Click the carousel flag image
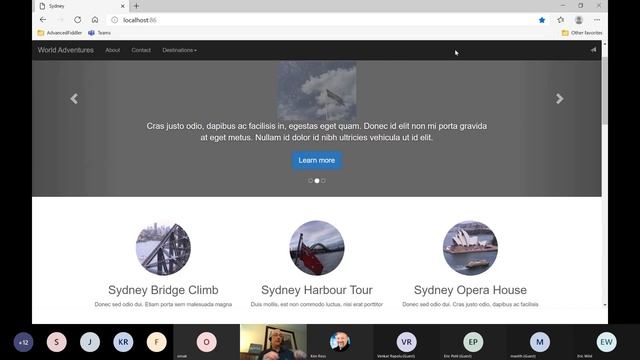 pos(317,90)
